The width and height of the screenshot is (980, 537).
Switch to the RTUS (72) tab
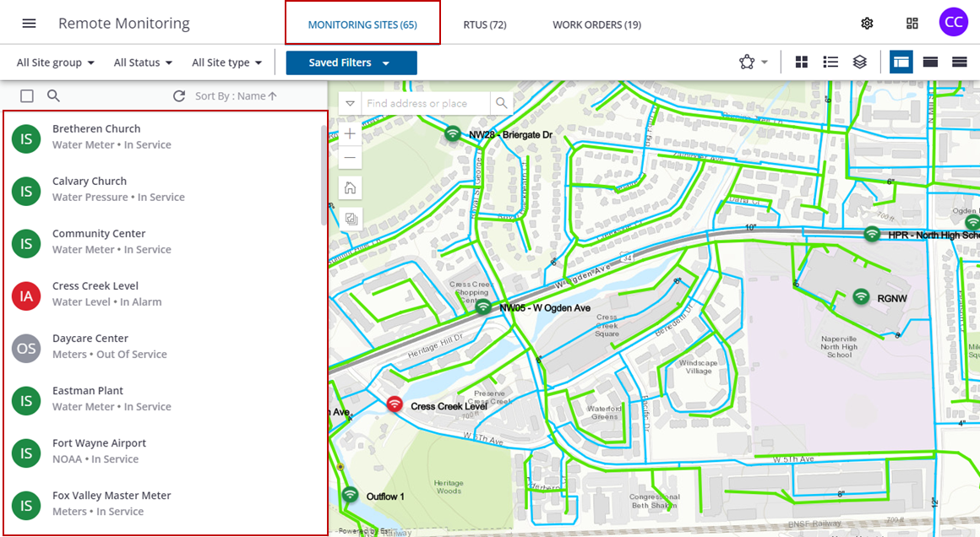point(484,24)
